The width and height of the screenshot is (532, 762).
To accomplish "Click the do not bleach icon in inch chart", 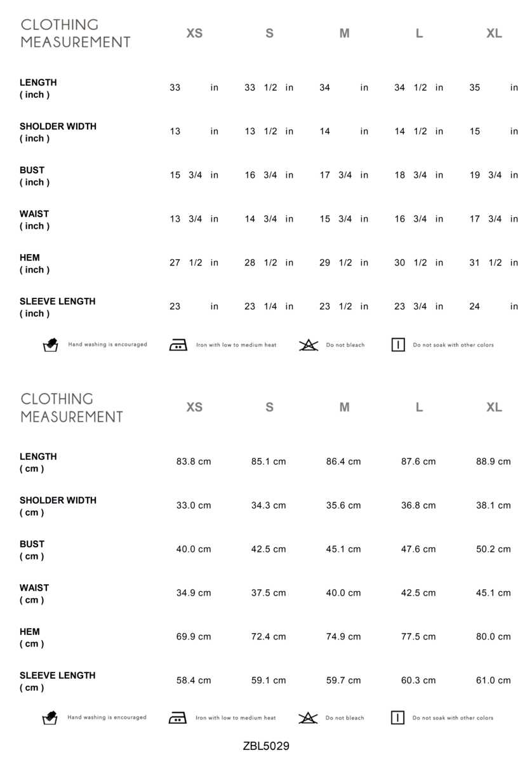I will pos(309,345).
